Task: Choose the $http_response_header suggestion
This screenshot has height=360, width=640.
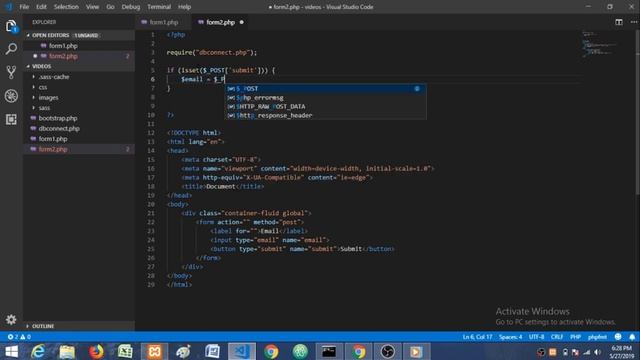Action: click(326, 116)
